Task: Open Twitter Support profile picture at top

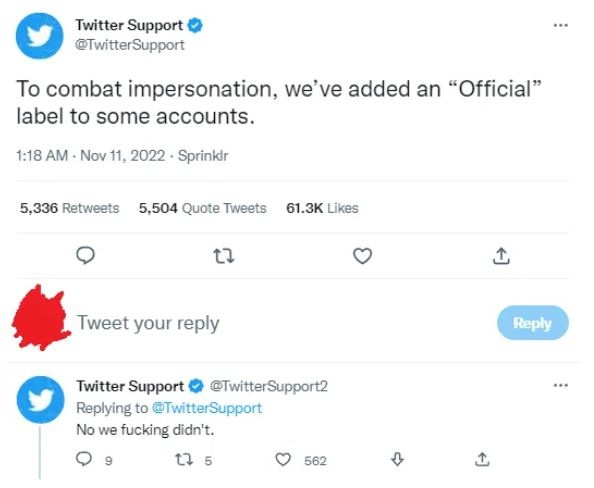Action: [39, 36]
